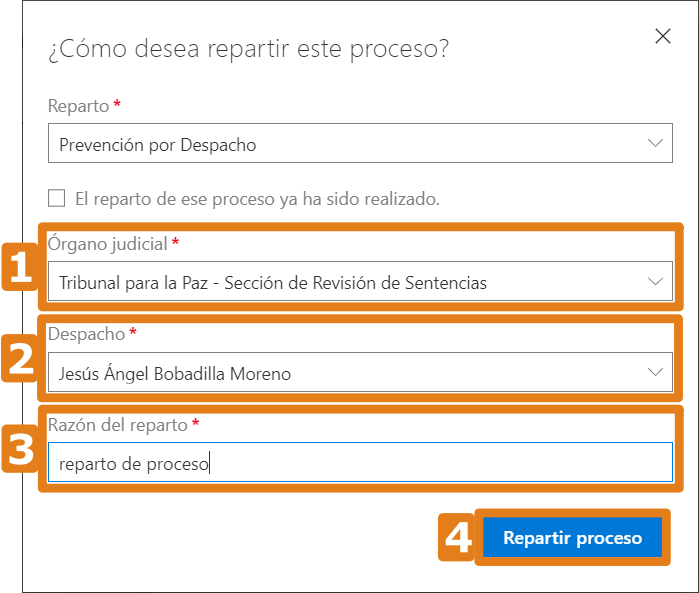Click the orange step 3 marker
This screenshot has width=699, height=593.
(x=20, y=450)
